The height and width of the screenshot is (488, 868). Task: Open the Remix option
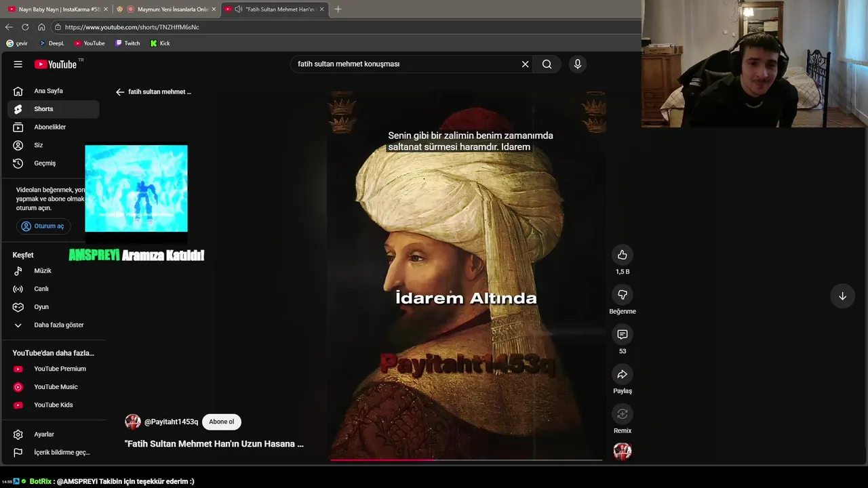[x=622, y=414]
